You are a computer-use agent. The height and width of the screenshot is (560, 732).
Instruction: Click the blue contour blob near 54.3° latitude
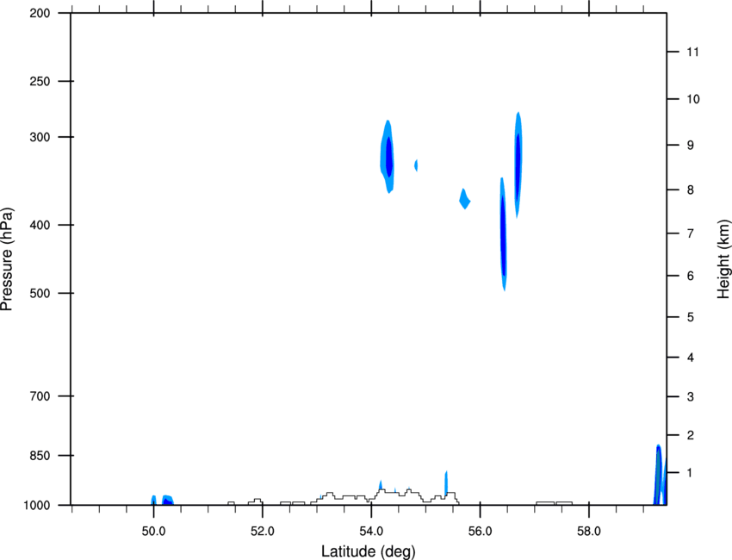point(388,157)
